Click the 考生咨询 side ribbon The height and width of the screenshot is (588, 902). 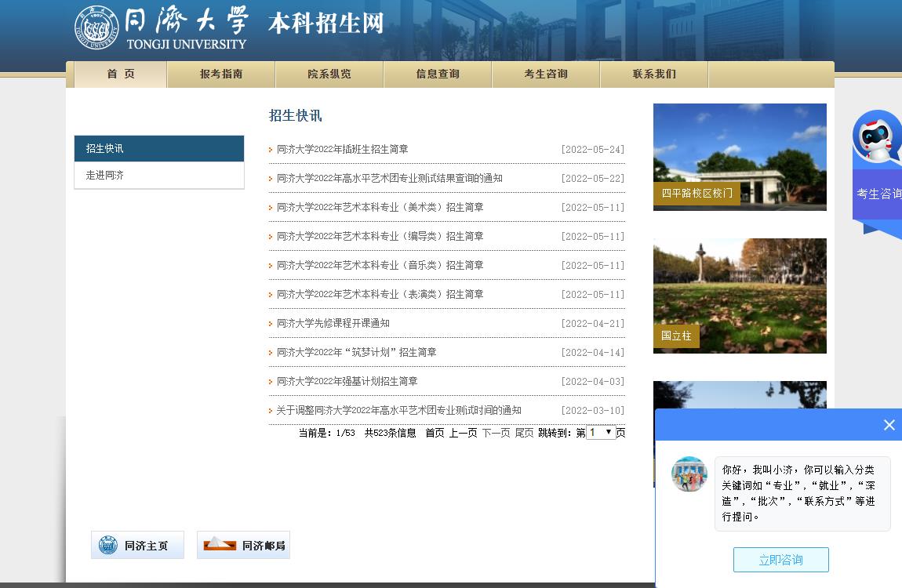(x=878, y=194)
